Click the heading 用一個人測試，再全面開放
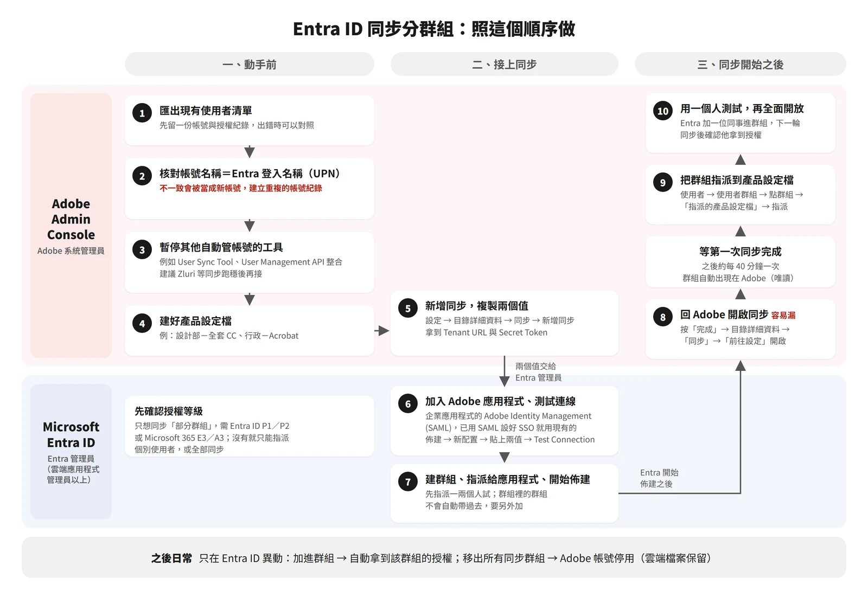This screenshot has height=591, width=868. pyautogui.click(x=742, y=108)
